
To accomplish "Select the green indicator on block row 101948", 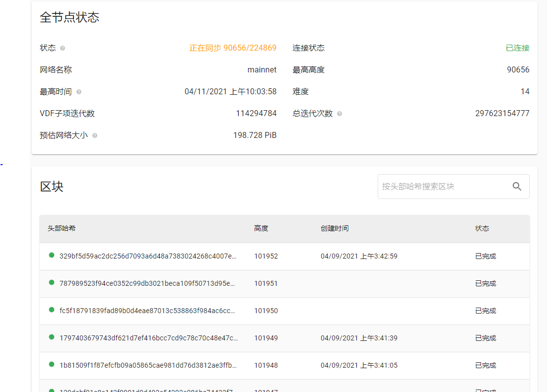I will click(51, 363).
